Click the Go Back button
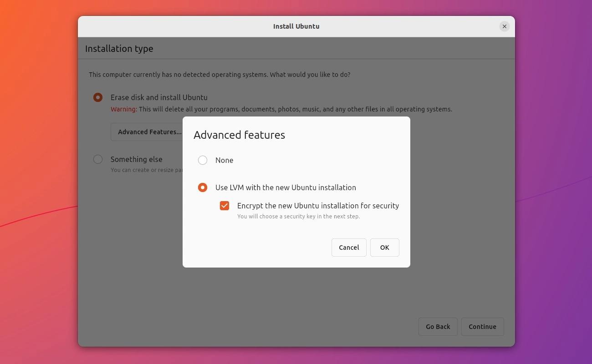This screenshot has width=592, height=364. point(438,327)
